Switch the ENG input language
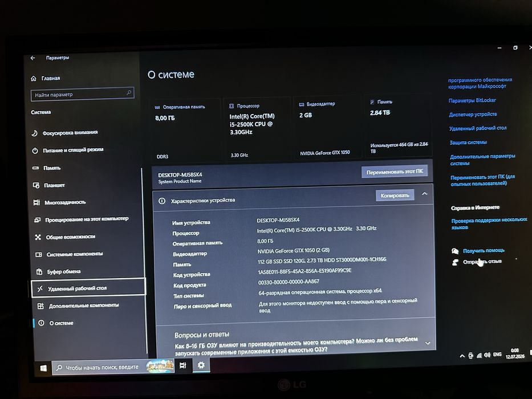This screenshot has width=532, height=399. [497, 354]
